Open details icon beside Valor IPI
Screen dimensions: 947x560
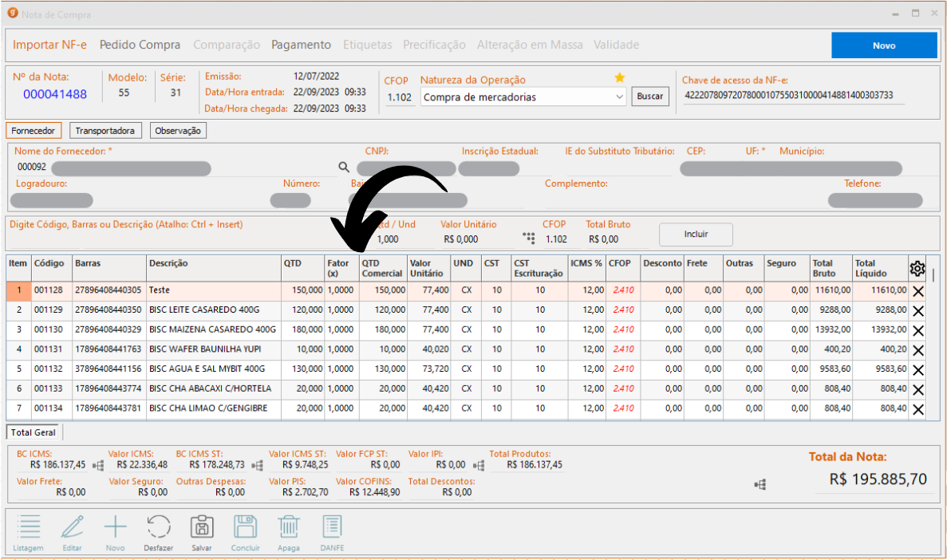coord(479,465)
